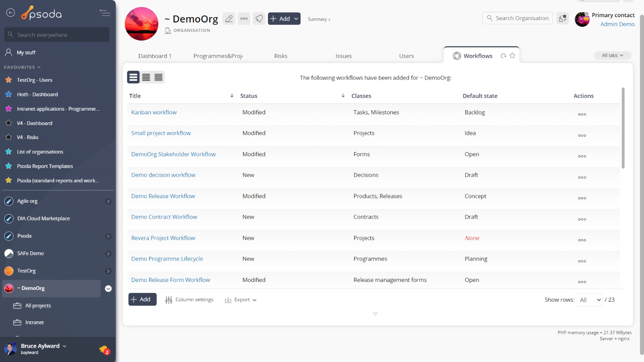Click the tag icon next to DemoOrg

[259, 18]
